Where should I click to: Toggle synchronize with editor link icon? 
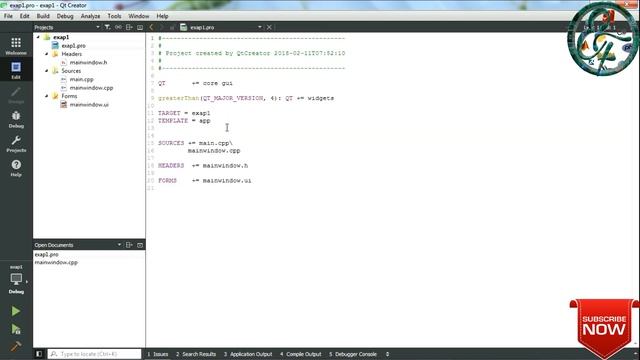tap(118, 27)
